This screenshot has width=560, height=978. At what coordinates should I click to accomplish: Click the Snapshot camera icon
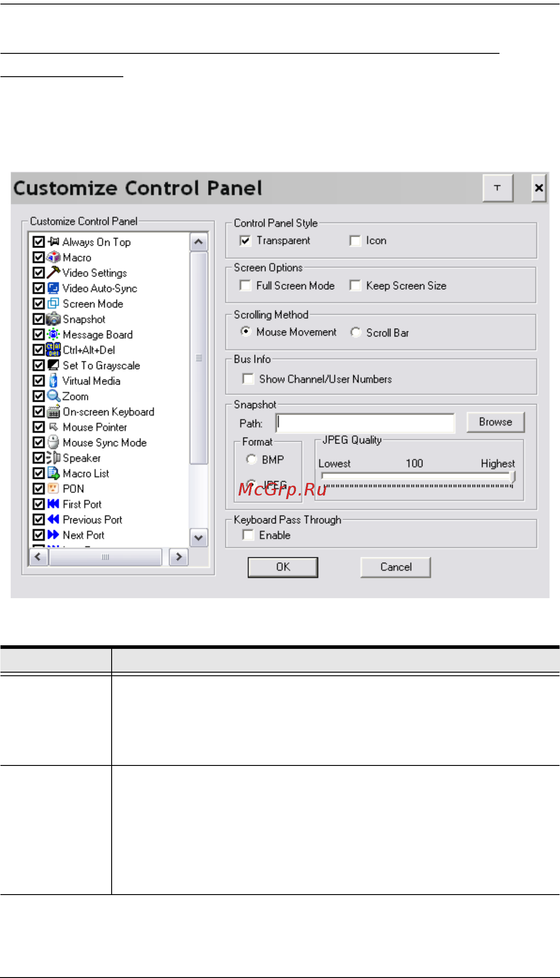53,319
